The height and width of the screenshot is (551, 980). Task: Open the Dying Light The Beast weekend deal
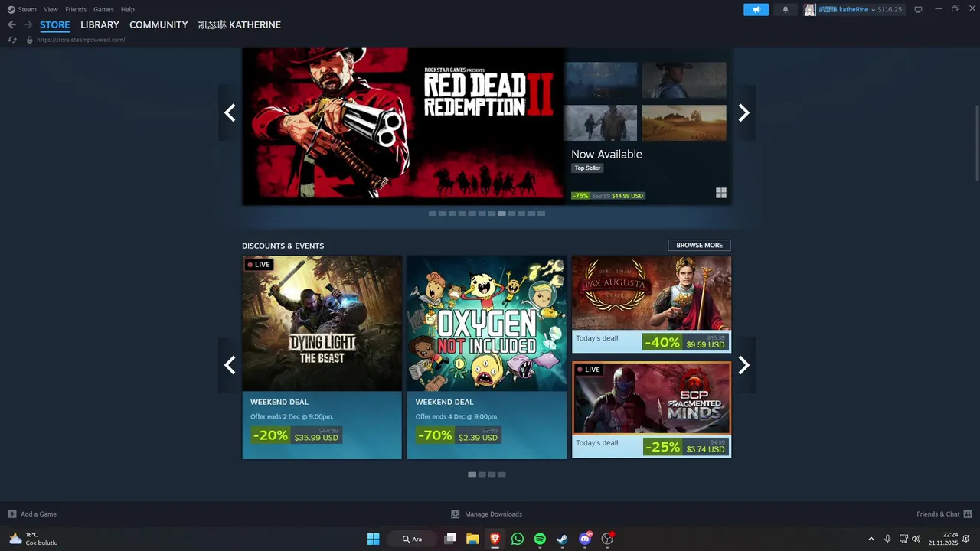click(322, 357)
